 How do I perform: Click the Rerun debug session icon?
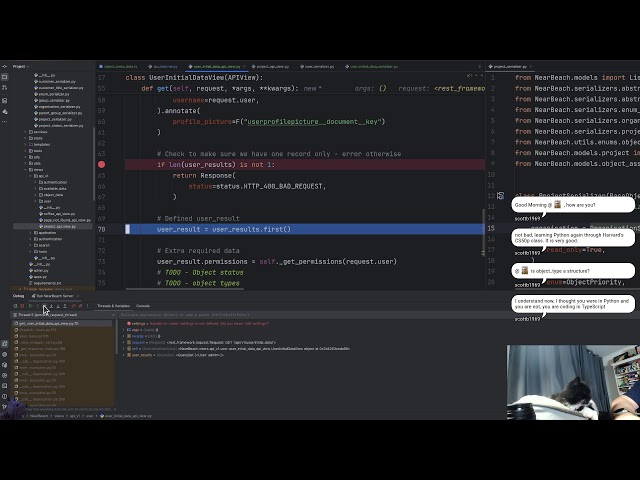click(x=16, y=306)
